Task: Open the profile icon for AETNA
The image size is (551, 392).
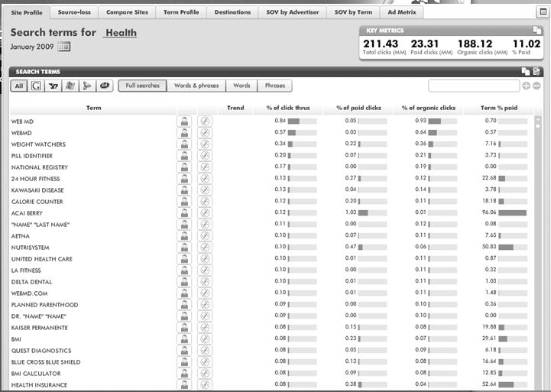Action: pyautogui.click(x=184, y=235)
